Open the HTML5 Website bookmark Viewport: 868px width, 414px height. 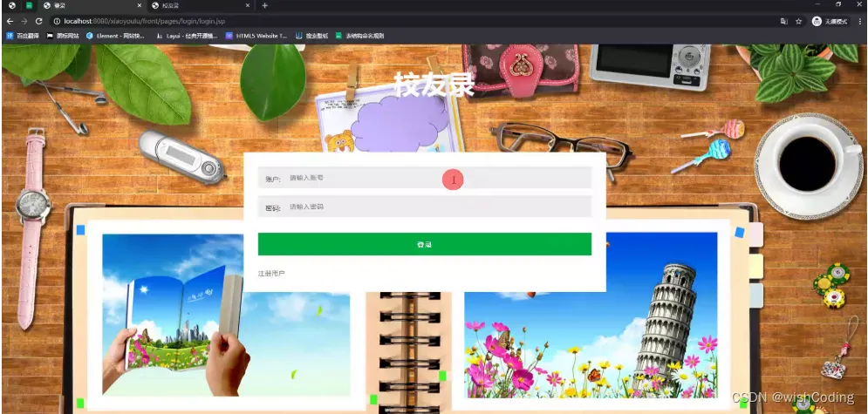tap(256, 36)
